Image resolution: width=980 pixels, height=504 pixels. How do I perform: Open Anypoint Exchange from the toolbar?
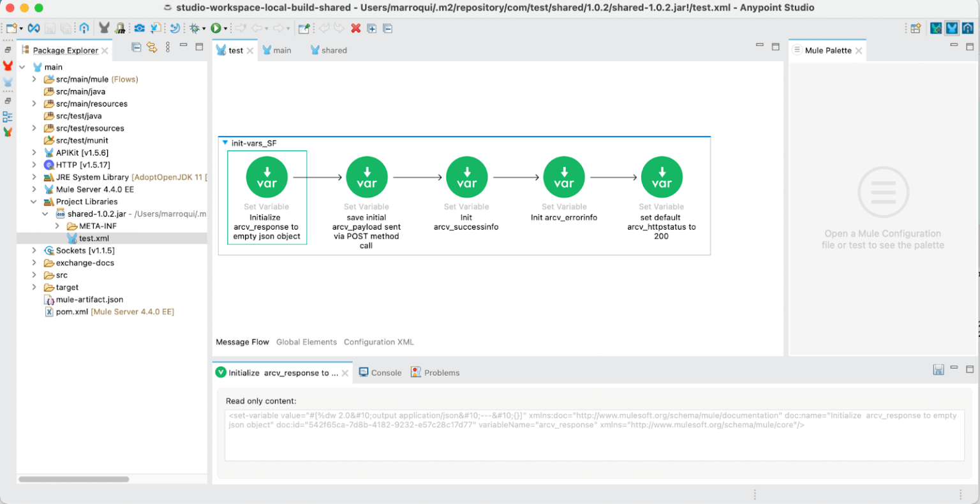click(x=33, y=28)
